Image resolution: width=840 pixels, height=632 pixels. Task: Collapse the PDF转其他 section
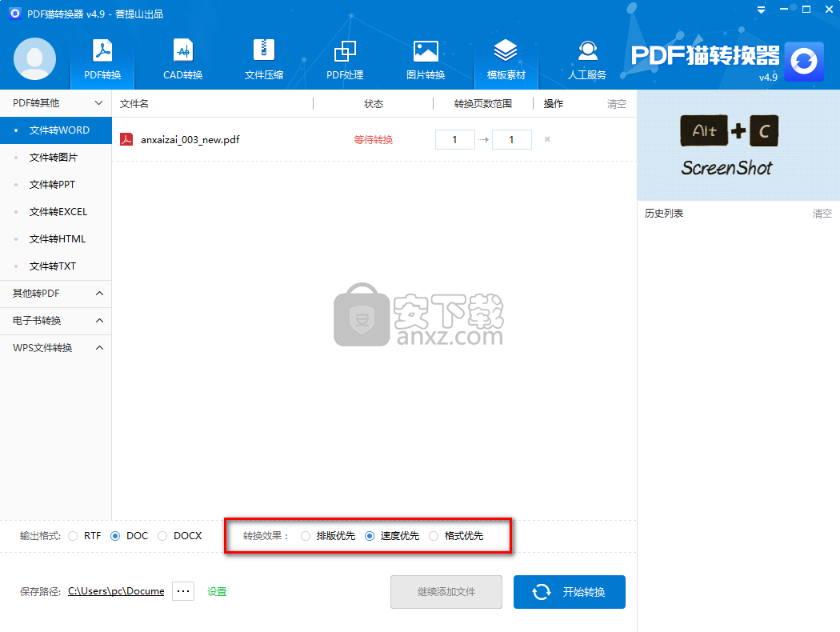(56, 103)
